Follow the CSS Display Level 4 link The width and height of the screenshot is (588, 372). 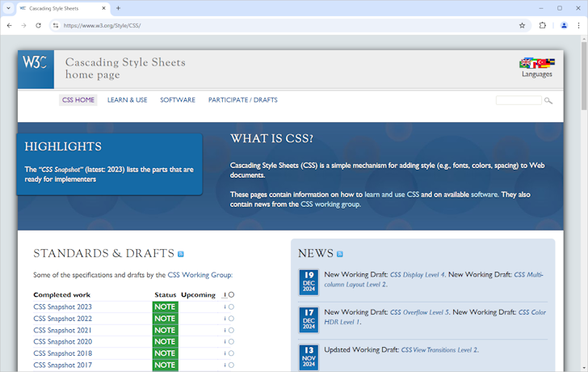(x=417, y=275)
